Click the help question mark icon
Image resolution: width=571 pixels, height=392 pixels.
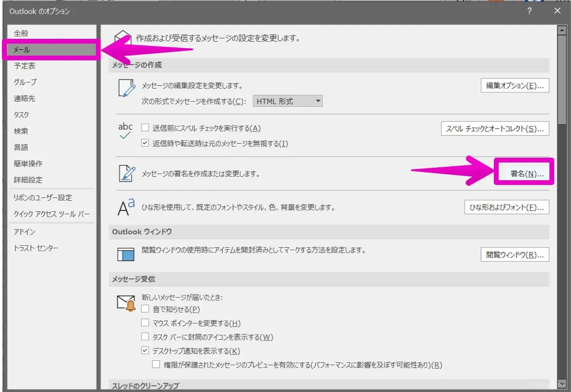529,11
